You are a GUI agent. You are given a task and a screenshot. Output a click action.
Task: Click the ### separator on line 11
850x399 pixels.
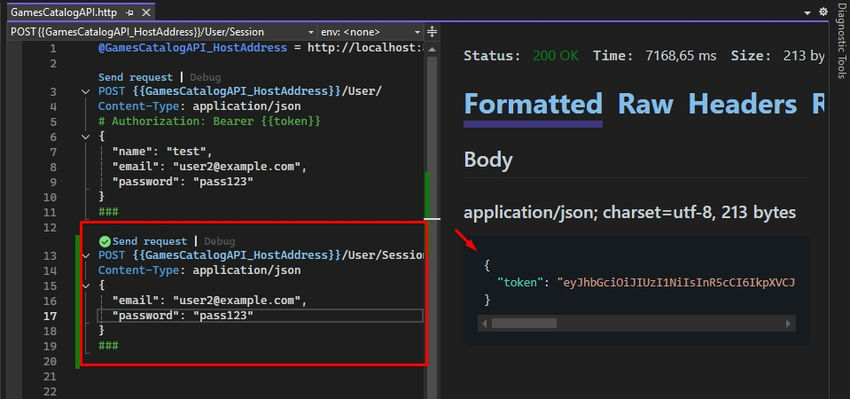point(108,212)
